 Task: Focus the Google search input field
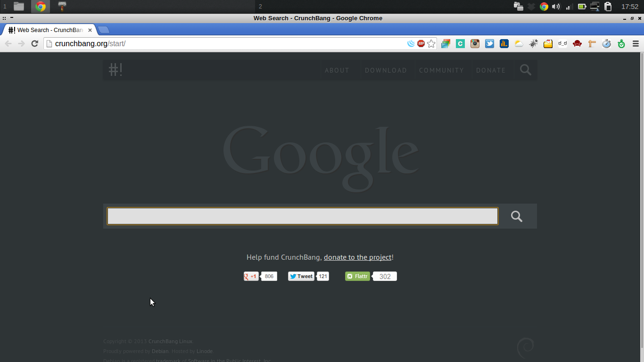click(302, 216)
